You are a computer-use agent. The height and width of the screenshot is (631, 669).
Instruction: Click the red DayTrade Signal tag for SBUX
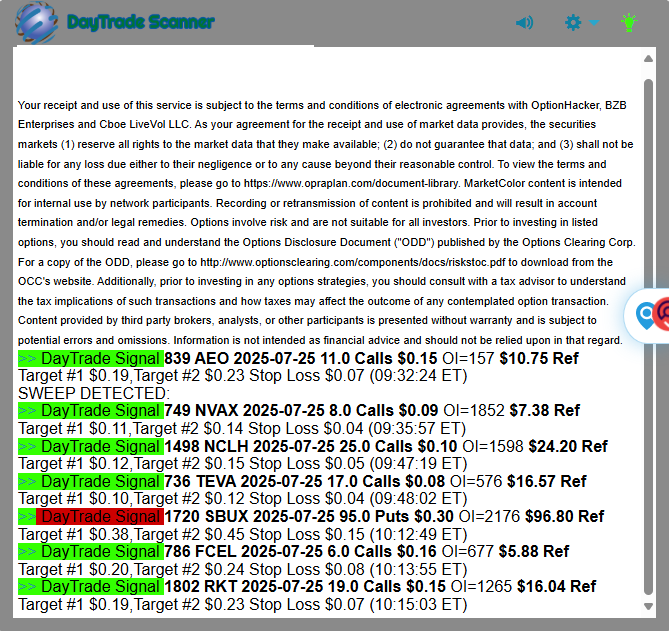point(100,516)
